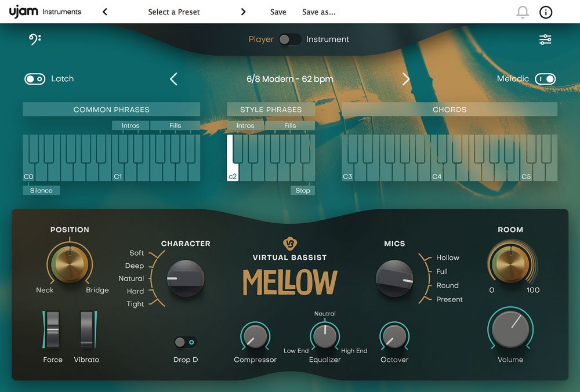
Task: Click the Octaver knob
Action: [394, 336]
